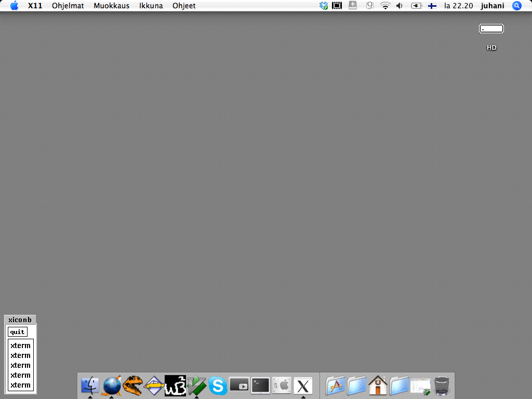Select the first xterm entry in xiconb

coord(21,345)
